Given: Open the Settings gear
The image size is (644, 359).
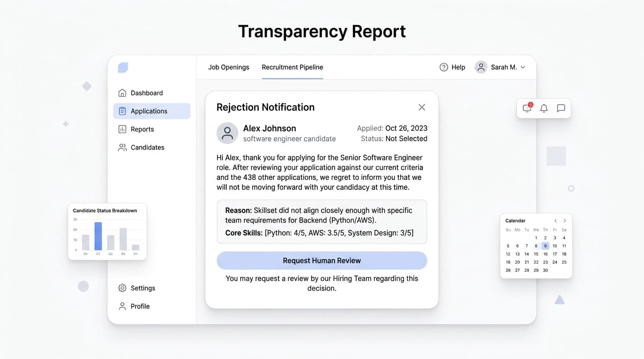Looking at the screenshot, I should 123,288.
